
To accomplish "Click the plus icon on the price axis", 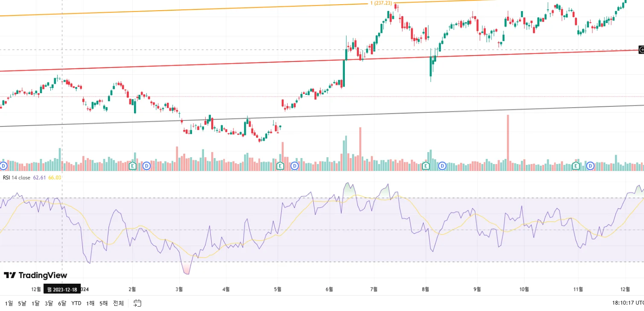I will [641, 50].
